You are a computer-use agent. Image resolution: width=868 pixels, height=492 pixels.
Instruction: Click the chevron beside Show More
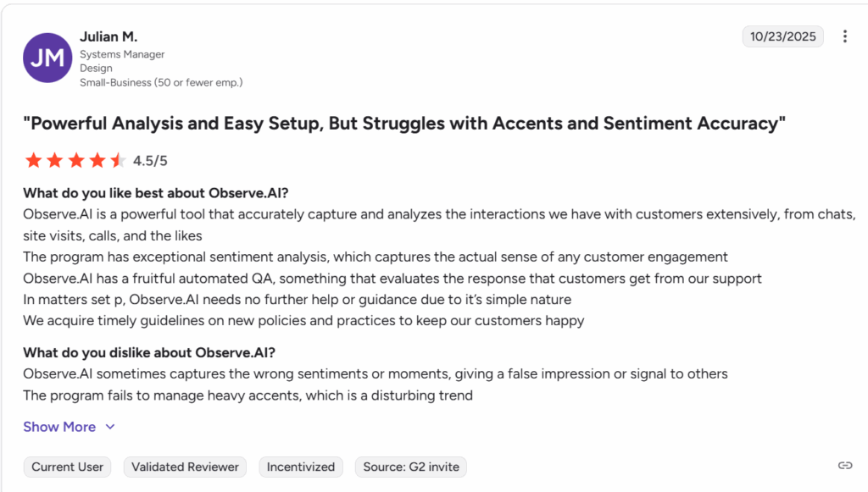tap(109, 427)
